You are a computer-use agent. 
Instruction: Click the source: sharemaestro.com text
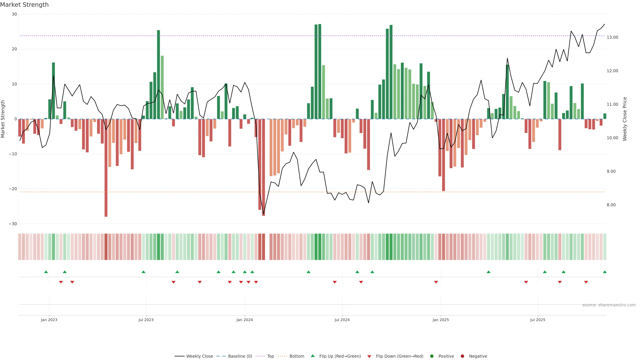[609, 305]
